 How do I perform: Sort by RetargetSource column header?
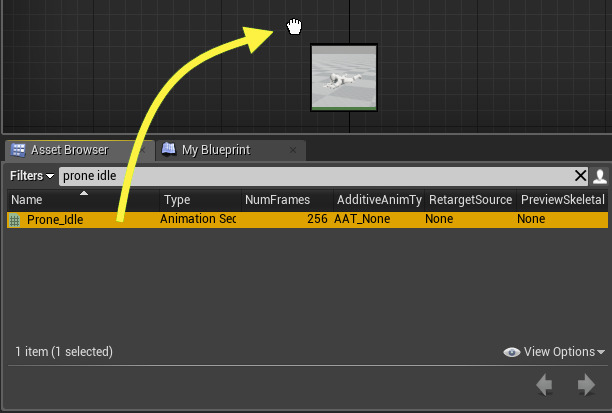pos(470,199)
